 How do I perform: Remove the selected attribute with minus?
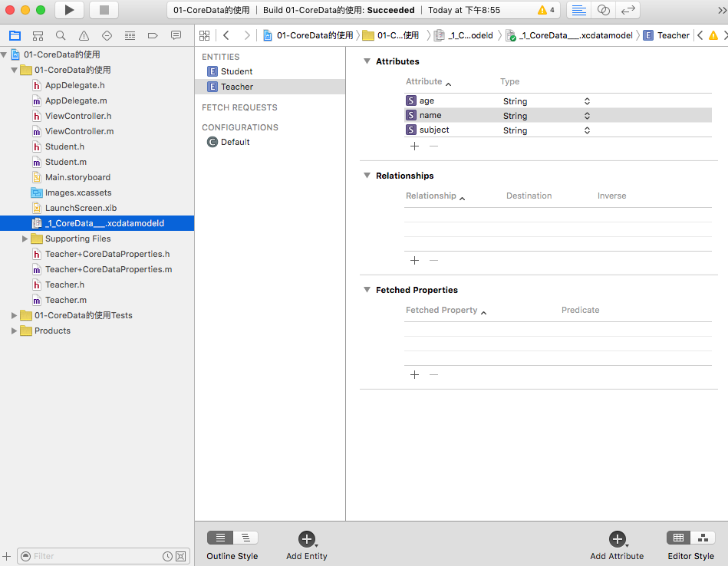point(433,146)
